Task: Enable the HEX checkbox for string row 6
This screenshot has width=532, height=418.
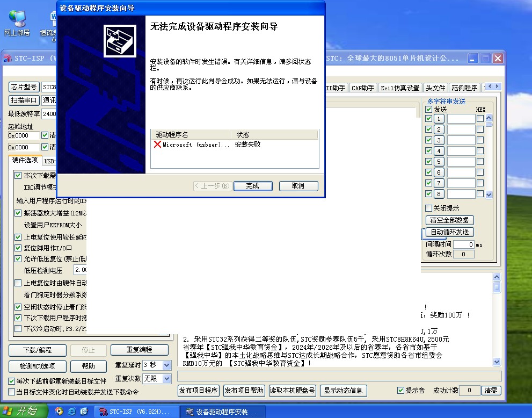Action: 480,172
